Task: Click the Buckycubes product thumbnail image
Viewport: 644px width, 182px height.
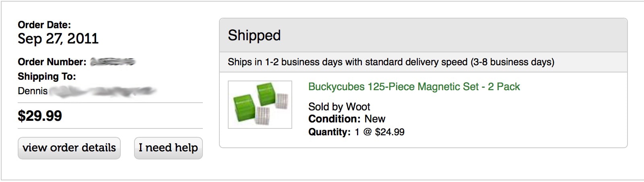Action: 260,105
